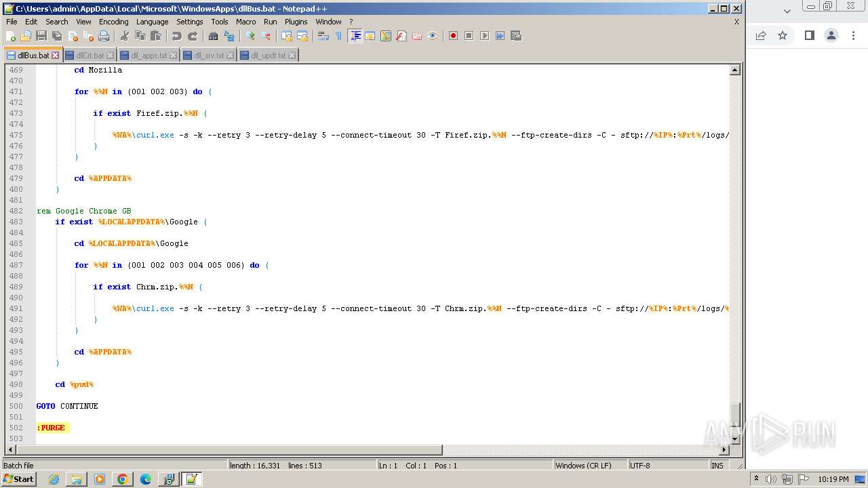The width and height of the screenshot is (868, 488).
Task: Close the dll_apps.txt tab
Action: pyautogui.click(x=173, y=56)
